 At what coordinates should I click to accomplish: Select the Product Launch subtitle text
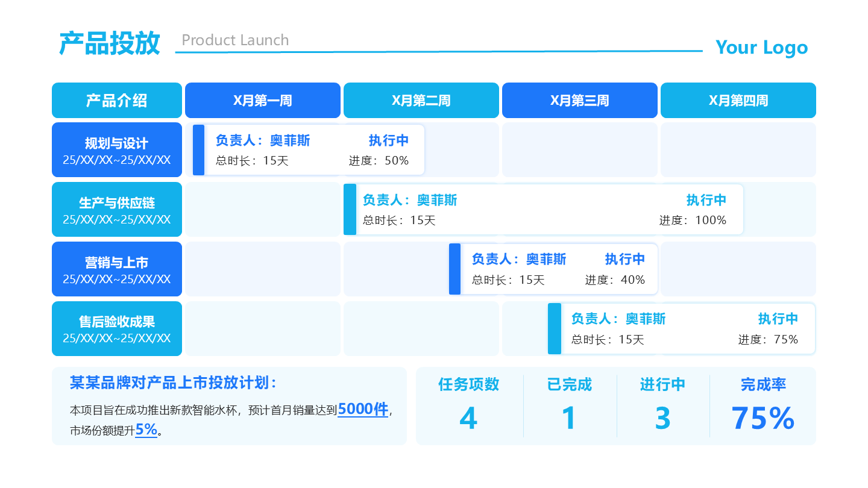click(x=235, y=40)
